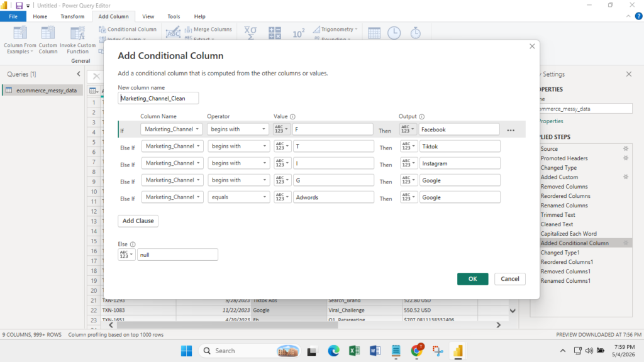Screen dimensions: 644x362
Task: Select the Renamed Columns1 step
Action: pyautogui.click(x=565, y=281)
